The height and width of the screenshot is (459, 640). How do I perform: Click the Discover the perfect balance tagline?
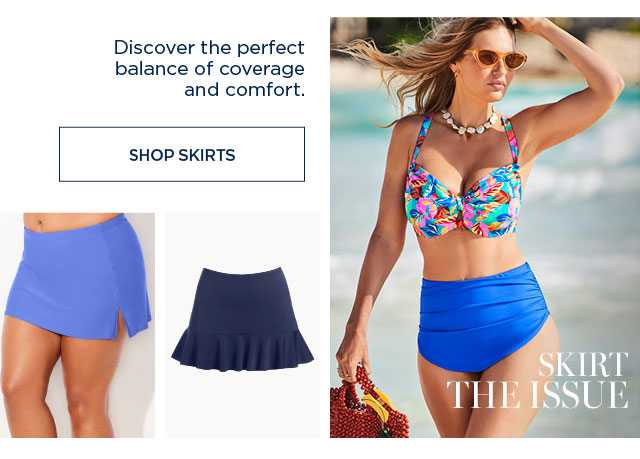(209, 69)
